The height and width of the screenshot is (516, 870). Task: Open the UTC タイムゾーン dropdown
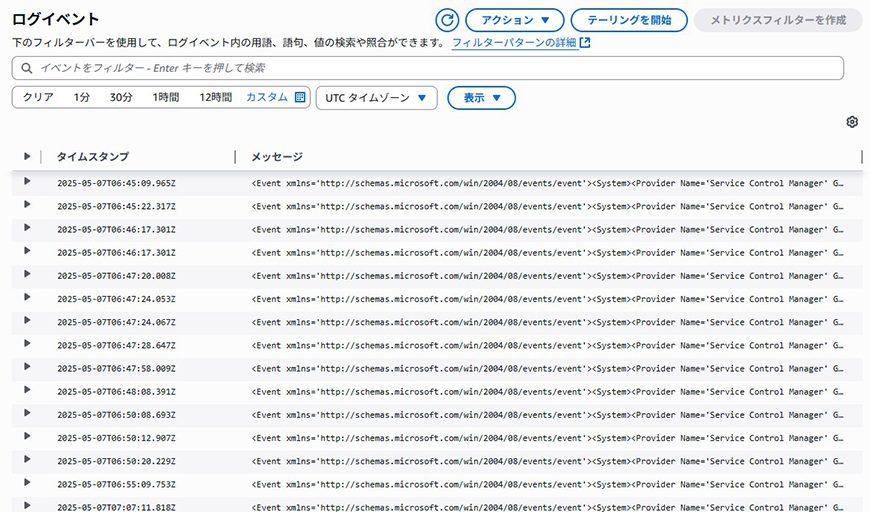(x=377, y=98)
